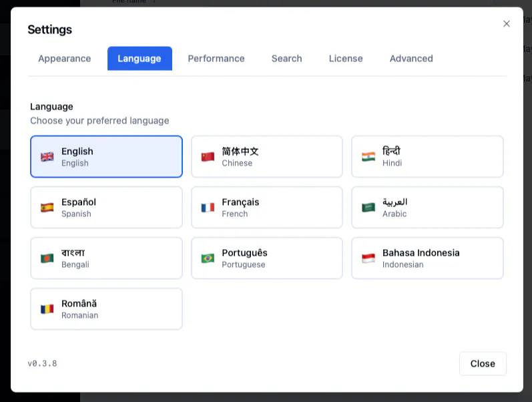The image size is (532, 402).
Task: Switch to the Advanced tab
Action: click(411, 58)
